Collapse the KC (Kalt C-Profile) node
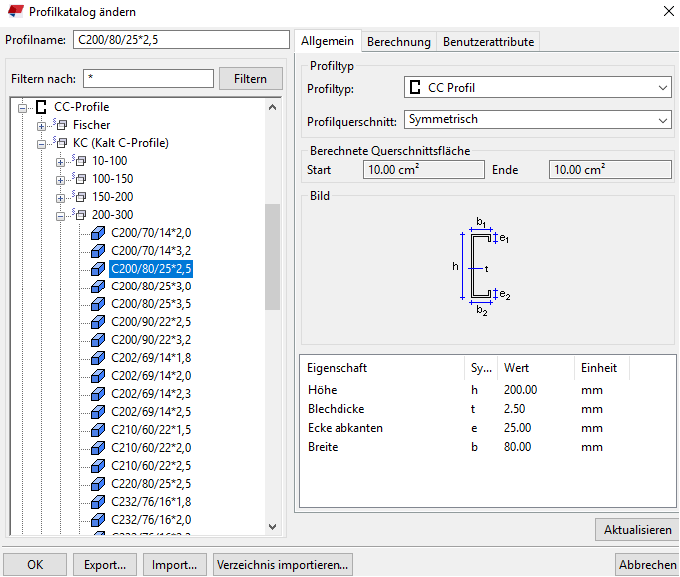 [x=41, y=144]
